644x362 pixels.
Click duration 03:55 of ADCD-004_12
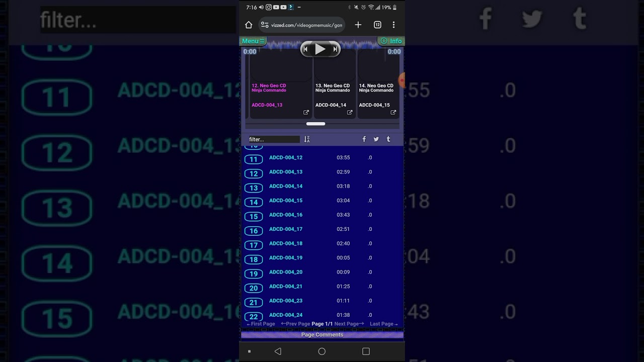[x=343, y=157]
